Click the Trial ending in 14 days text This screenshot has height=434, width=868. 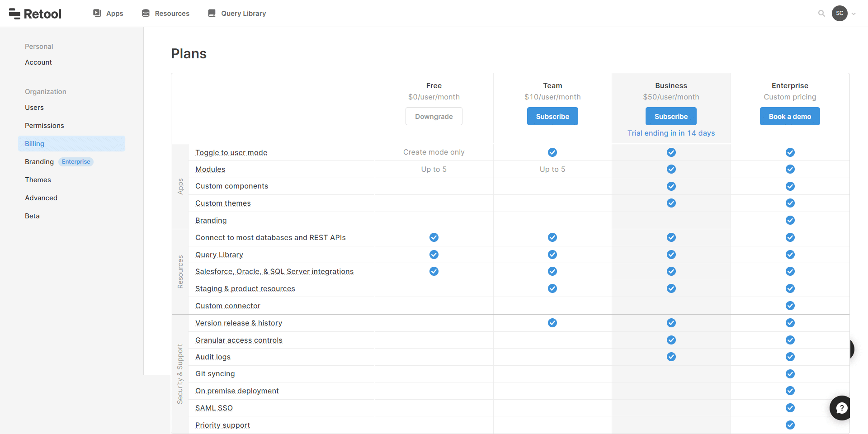pyautogui.click(x=671, y=133)
